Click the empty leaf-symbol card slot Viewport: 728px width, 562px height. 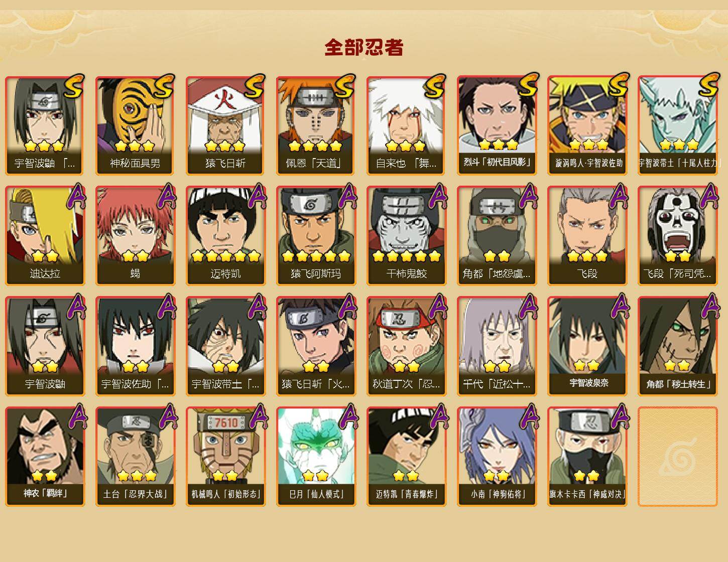tap(677, 457)
